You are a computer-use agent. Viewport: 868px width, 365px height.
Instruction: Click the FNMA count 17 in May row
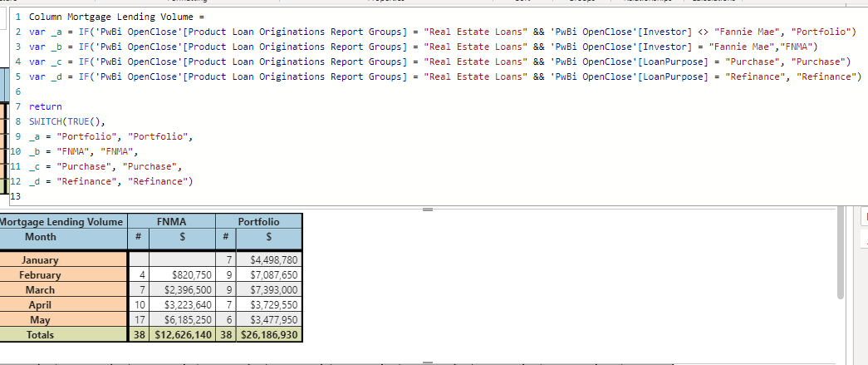point(139,319)
